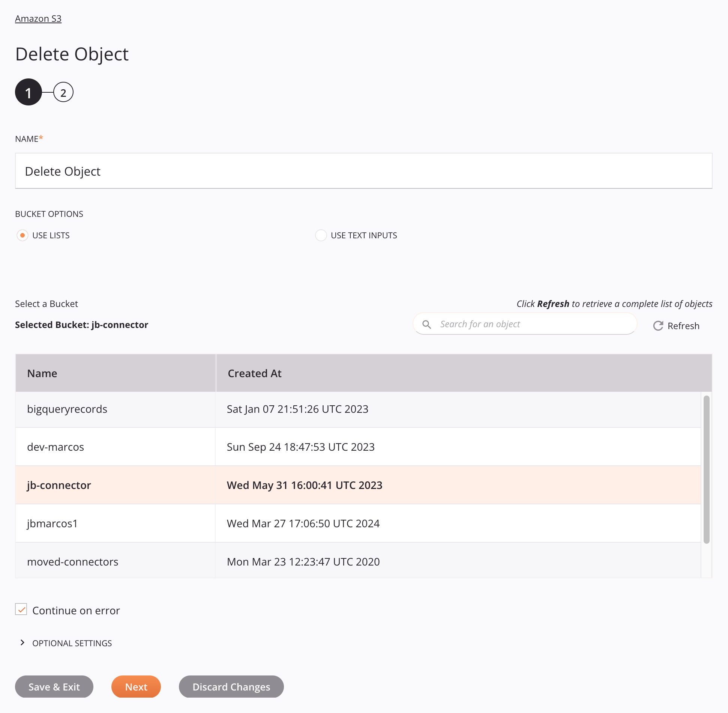
Task: Click in the Search for an object field
Action: click(534, 324)
